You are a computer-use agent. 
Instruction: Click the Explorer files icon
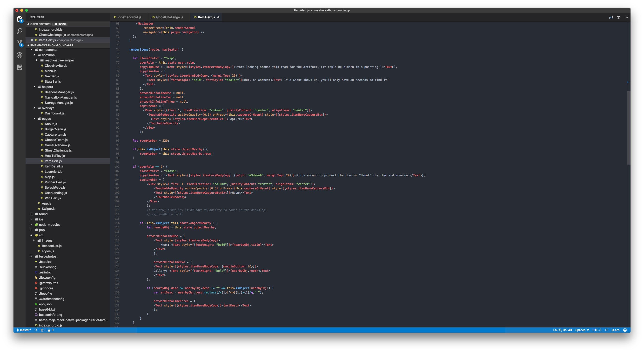pyautogui.click(x=20, y=19)
